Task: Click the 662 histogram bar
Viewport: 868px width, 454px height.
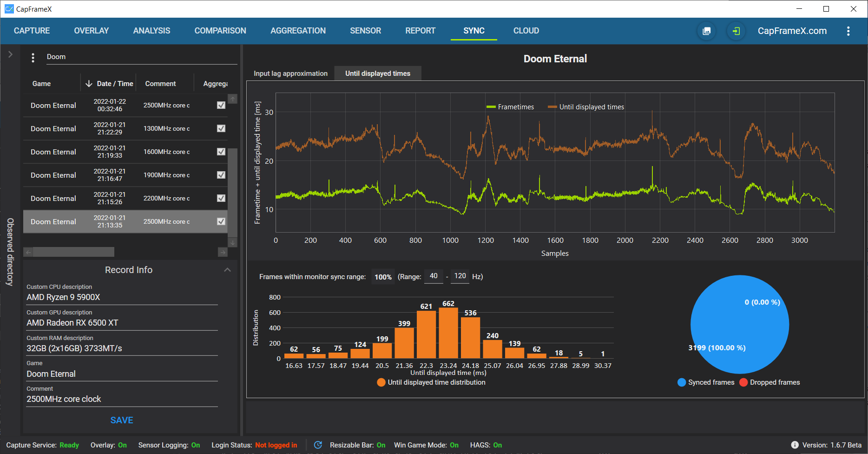Action: pos(448,333)
